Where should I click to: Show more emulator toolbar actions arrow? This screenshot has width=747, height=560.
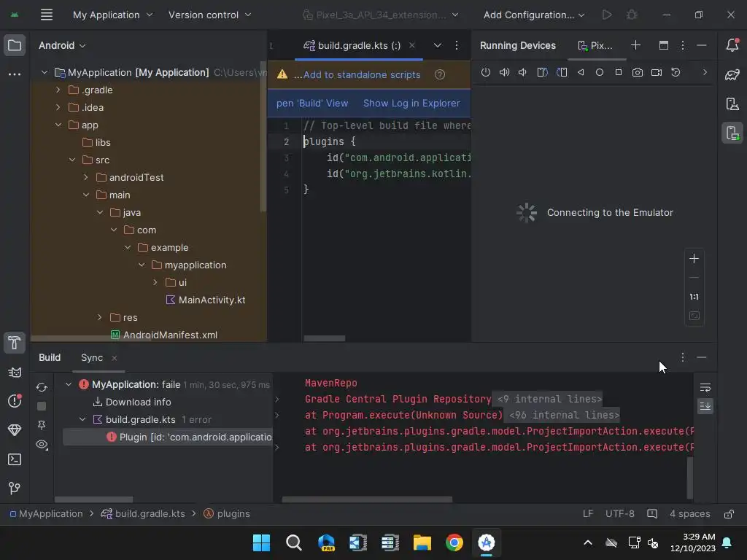(x=705, y=72)
